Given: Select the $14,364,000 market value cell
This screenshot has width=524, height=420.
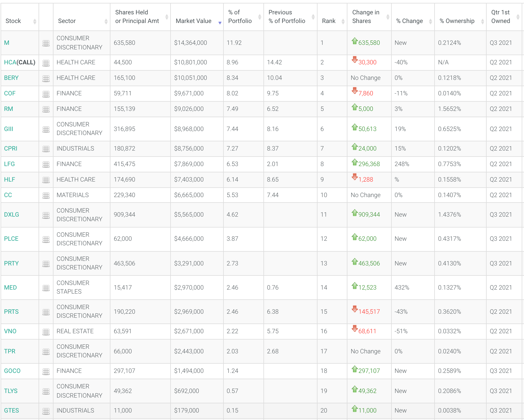Looking at the screenshot, I should click(x=197, y=43).
